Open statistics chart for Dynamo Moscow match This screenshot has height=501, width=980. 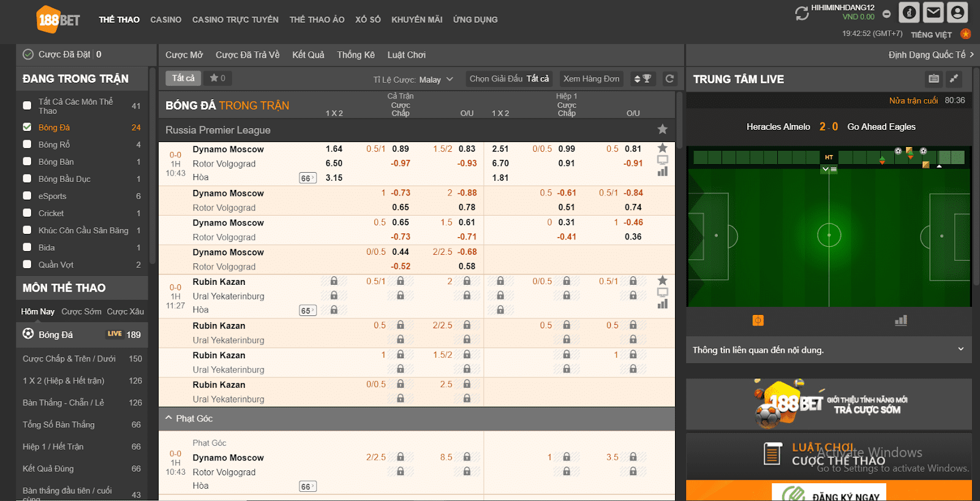pos(662,172)
